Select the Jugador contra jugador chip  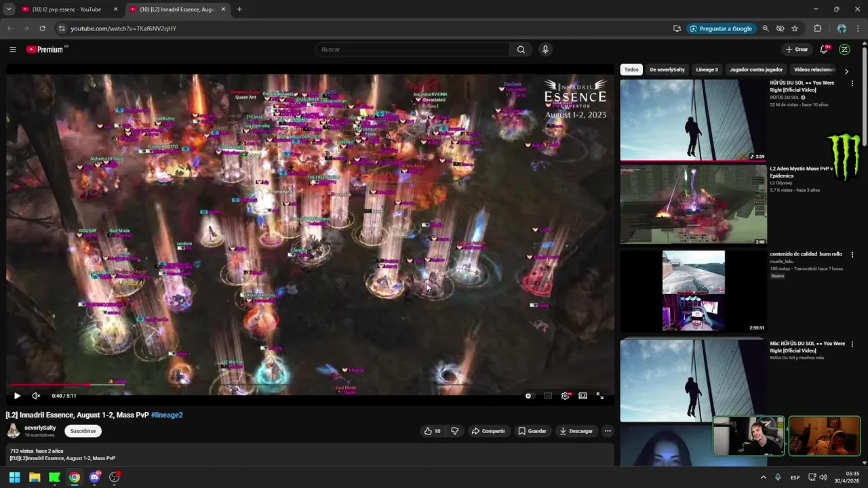[756, 69]
